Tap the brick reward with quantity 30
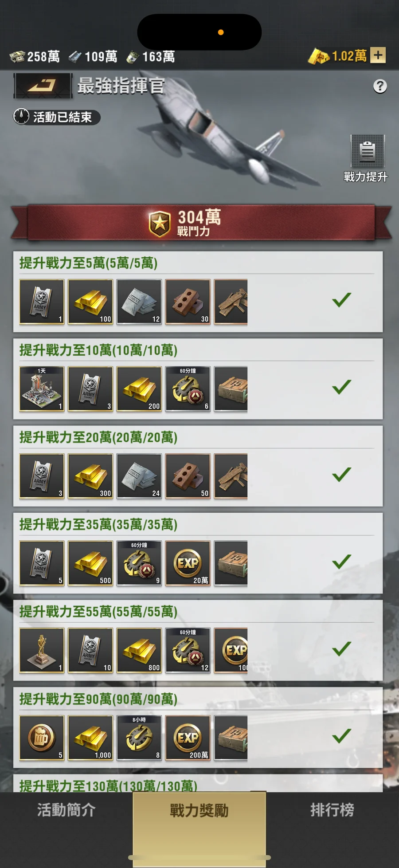The height and width of the screenshot is (868, 399). tap(188, 302)
